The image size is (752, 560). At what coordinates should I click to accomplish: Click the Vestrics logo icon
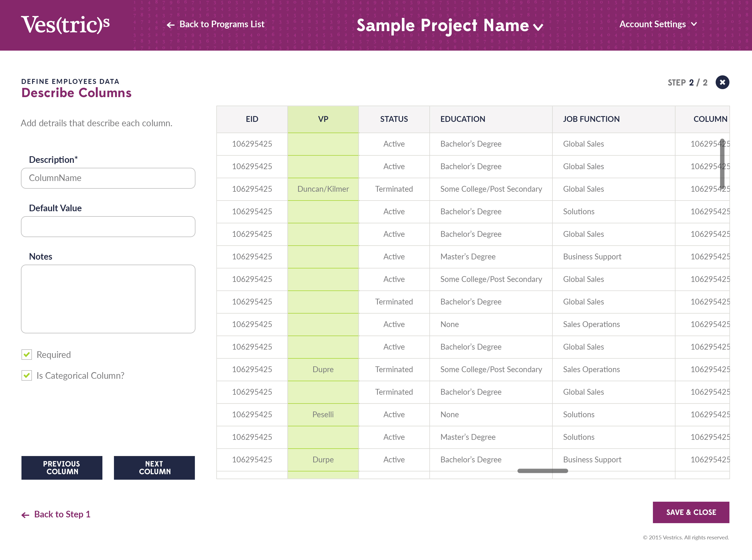pos(67,24)
